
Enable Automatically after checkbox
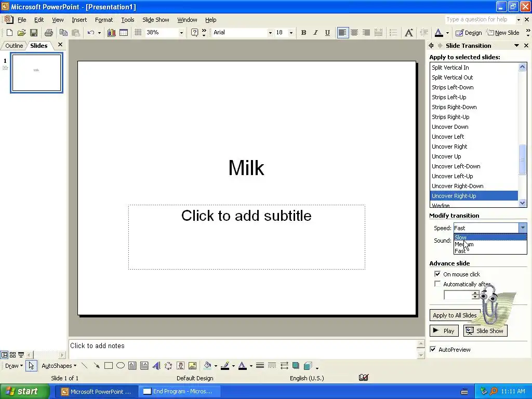click(x=437, y=284)
